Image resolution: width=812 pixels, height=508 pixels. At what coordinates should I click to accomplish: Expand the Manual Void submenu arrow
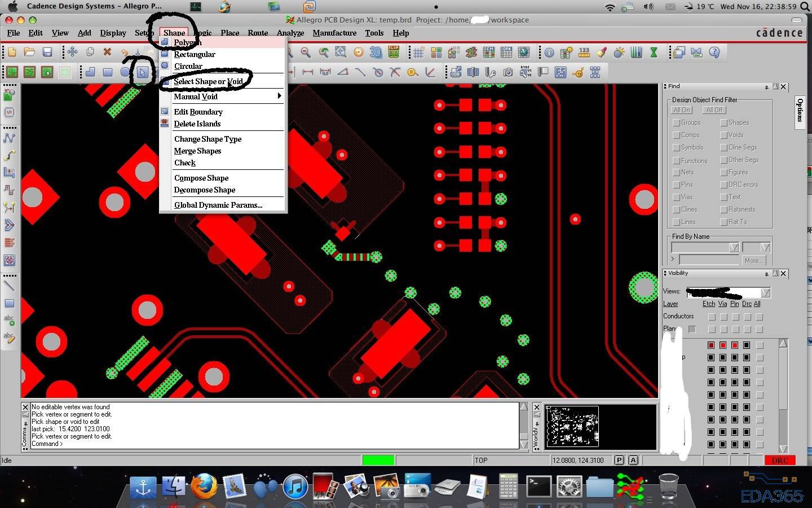(x=279, y=96)
